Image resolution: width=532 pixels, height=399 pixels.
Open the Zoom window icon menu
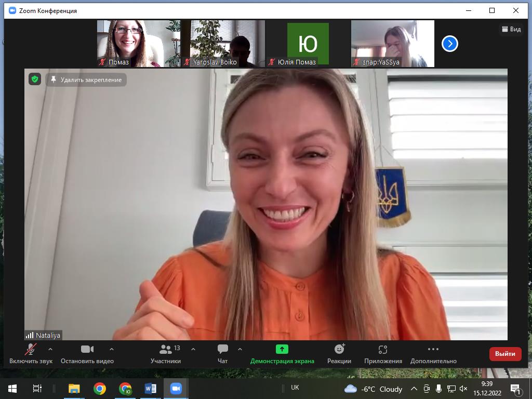pyautogui.click(x=12, y=10)
